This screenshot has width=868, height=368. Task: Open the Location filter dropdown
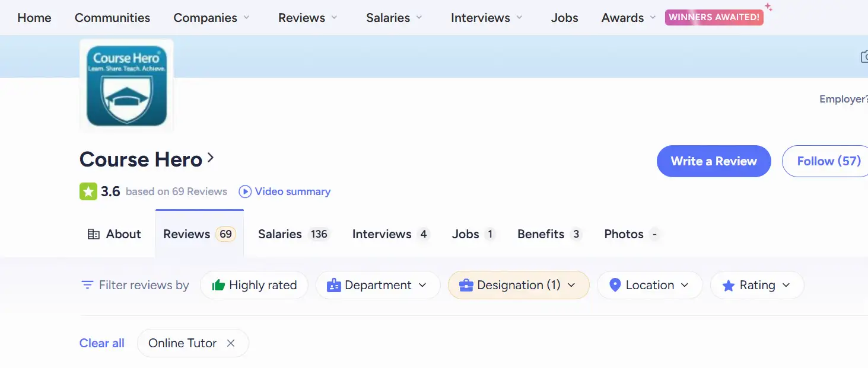(650, 285)
